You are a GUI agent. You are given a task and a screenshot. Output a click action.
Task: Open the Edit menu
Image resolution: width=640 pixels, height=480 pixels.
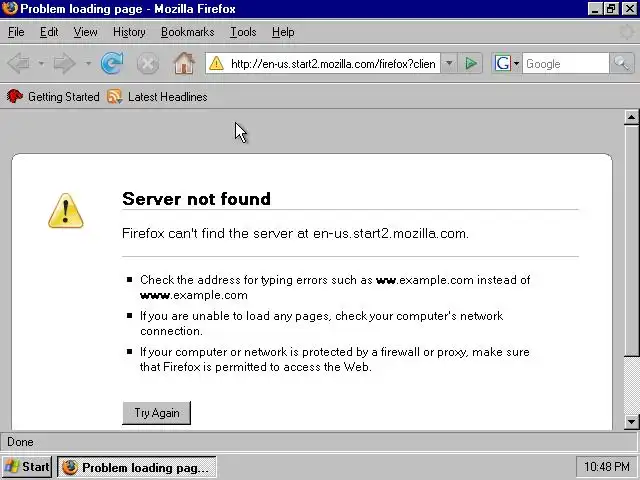click(49, 32)
